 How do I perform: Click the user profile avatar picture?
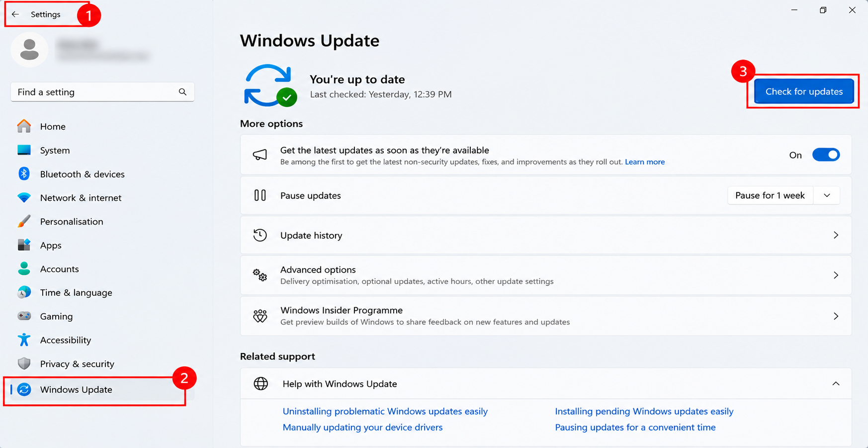point(29,50)
